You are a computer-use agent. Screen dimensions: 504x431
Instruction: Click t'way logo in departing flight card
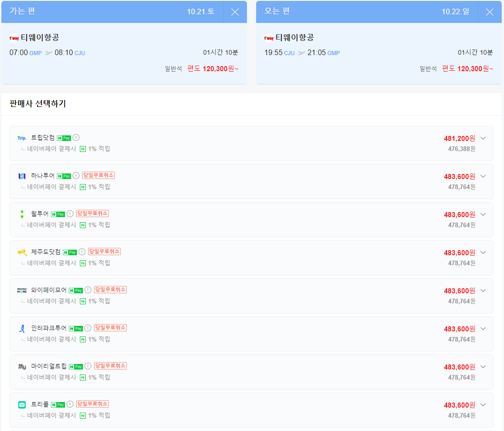click(x=14, y=38)
